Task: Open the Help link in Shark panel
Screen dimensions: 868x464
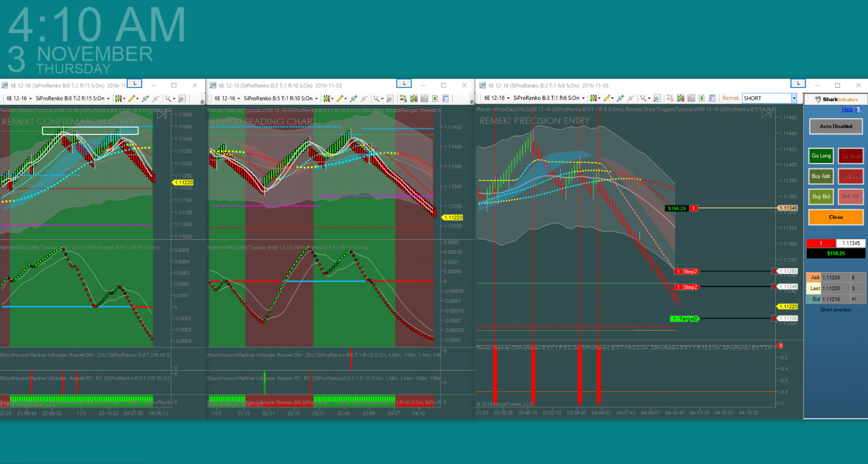Action: tap(847, 110)
